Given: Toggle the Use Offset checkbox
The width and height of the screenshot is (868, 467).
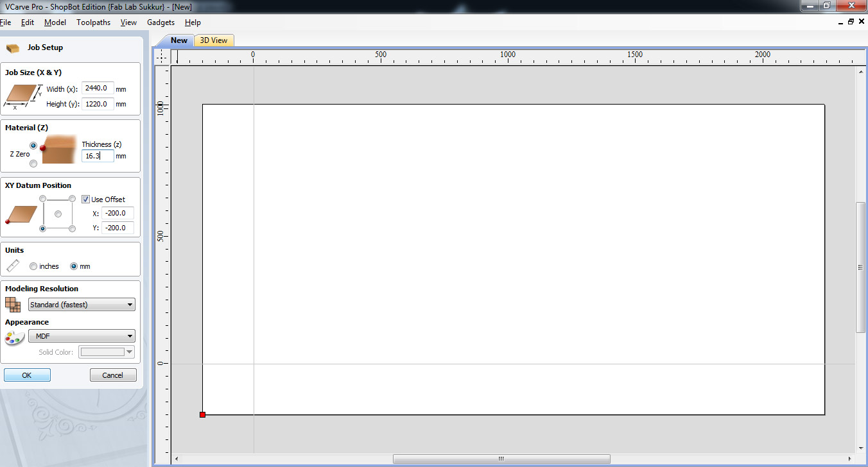Looking at the screenshot, I should (x=85, y=200).
